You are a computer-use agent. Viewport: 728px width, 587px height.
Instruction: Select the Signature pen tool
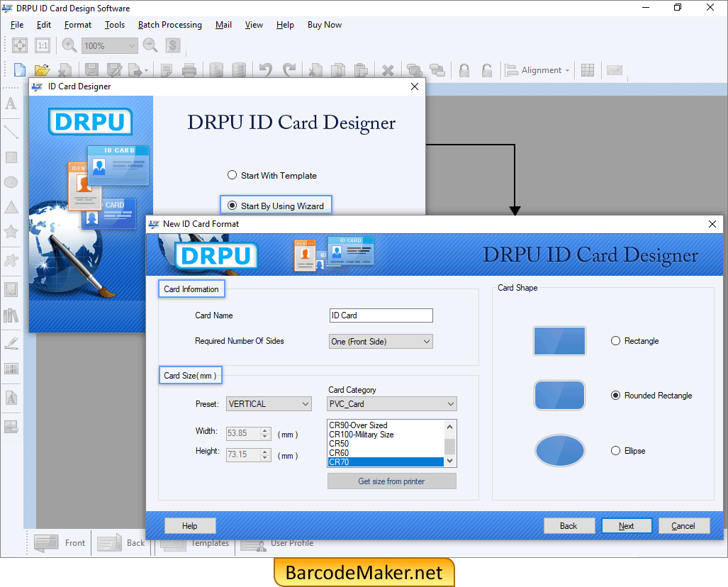point(11,343)
